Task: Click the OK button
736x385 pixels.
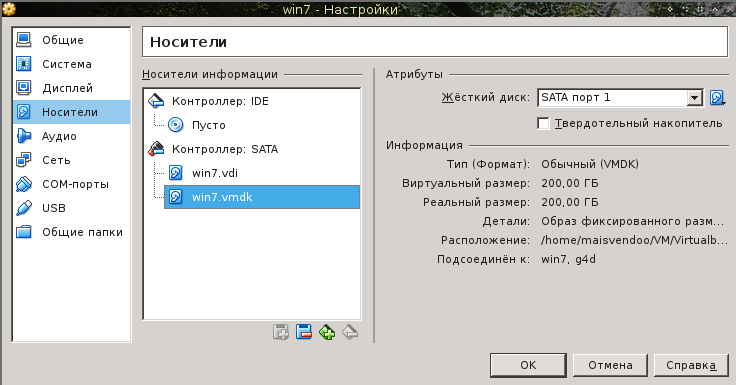Action: pos(528,365)
